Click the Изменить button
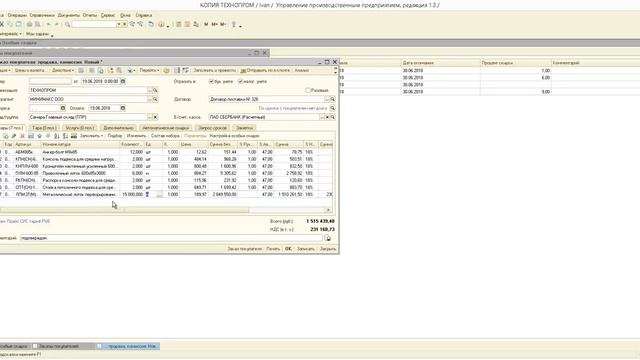Image resolution: width=640 pixels, height=360 pixels. click(x=136, y=136)
